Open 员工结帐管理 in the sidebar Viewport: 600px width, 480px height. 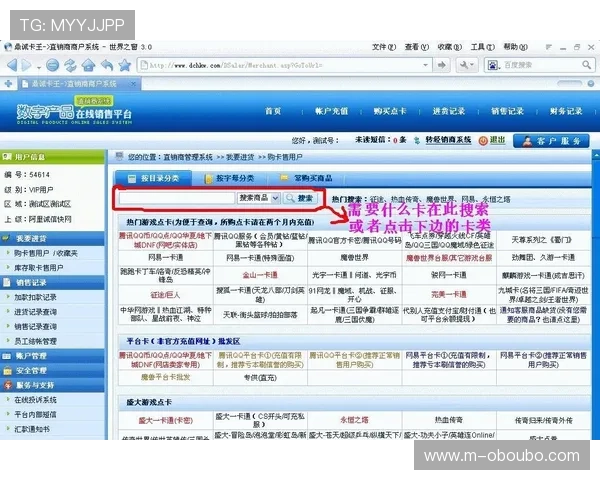[x=35, y=341]
